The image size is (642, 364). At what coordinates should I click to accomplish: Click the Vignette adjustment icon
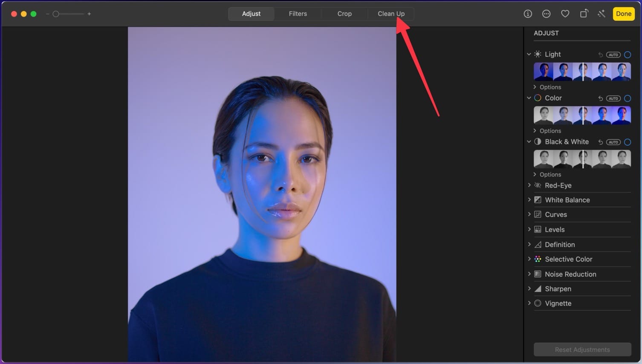(x=538, y=303)
